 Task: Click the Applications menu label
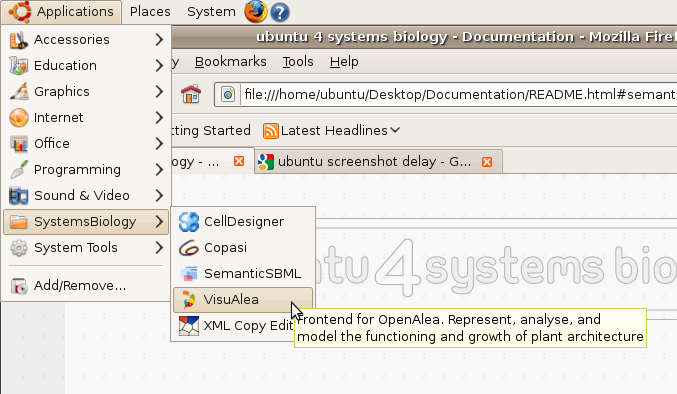pos(75,12)
